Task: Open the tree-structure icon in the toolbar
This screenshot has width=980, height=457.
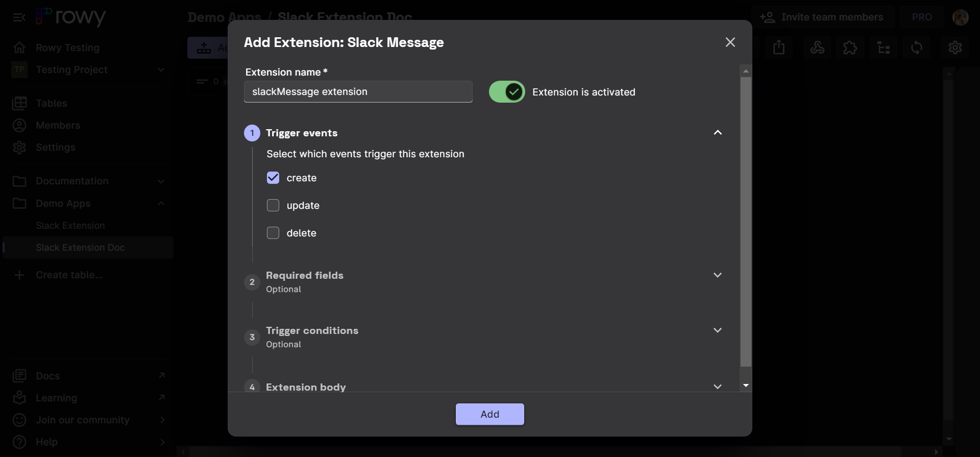Action: click(884, 48)
